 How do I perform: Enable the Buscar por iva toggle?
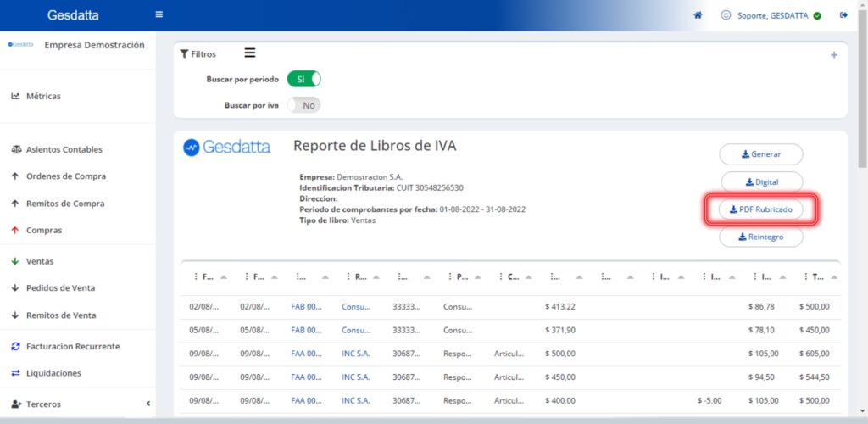[x=303, y=106]
